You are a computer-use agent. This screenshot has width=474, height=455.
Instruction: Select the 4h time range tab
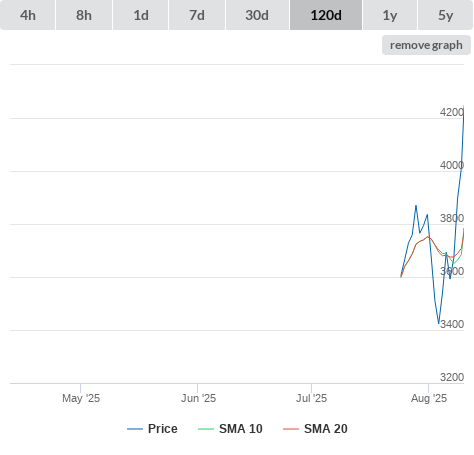pyautogui.click(x=27, y=15)
